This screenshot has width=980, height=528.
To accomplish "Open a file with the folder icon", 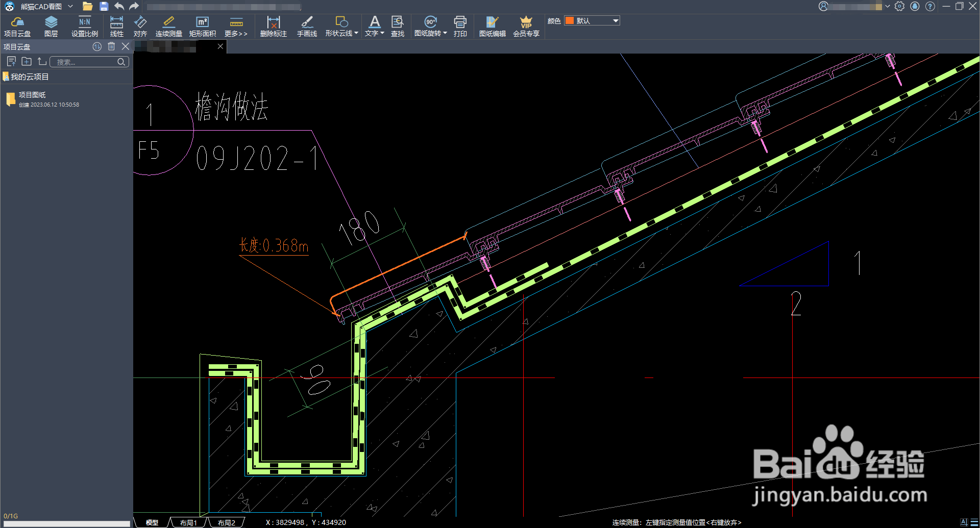I will pos(88,7).
